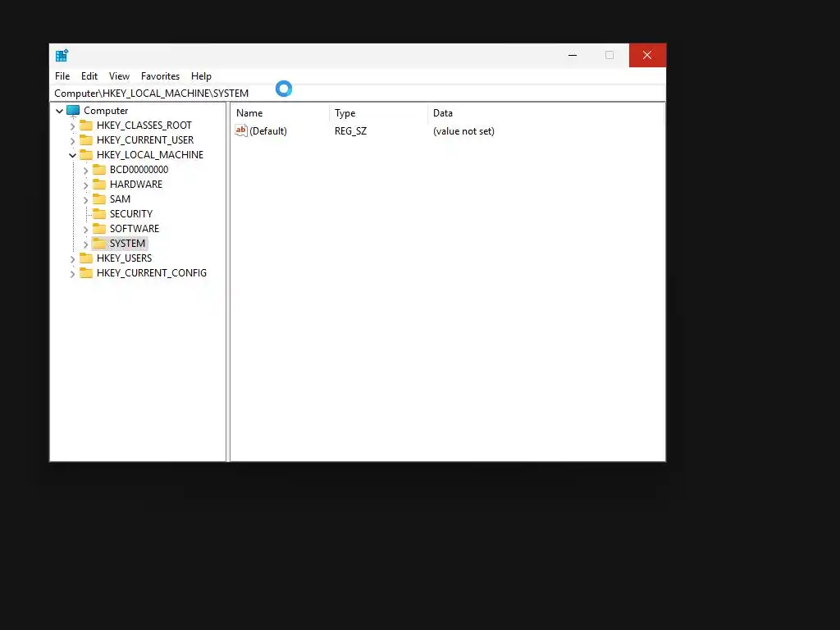Open the Edit menu

point(89,76)
